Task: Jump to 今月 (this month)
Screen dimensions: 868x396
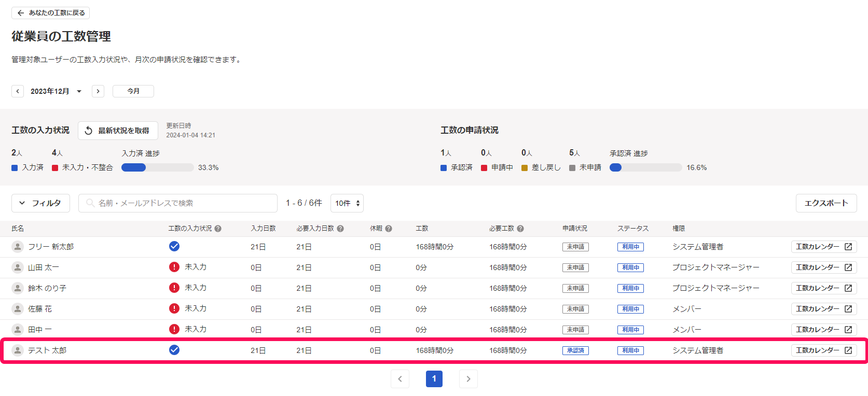Action: coord(133,91)
